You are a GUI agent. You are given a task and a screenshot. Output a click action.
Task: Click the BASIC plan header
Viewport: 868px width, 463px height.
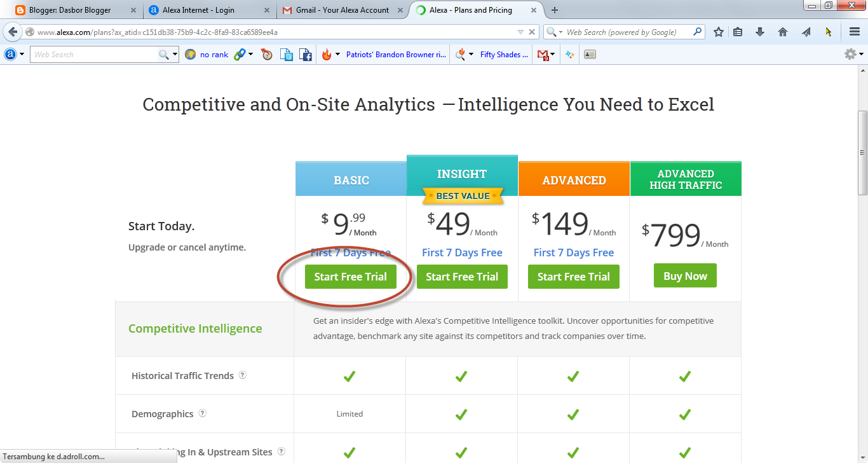coord(351,180)
